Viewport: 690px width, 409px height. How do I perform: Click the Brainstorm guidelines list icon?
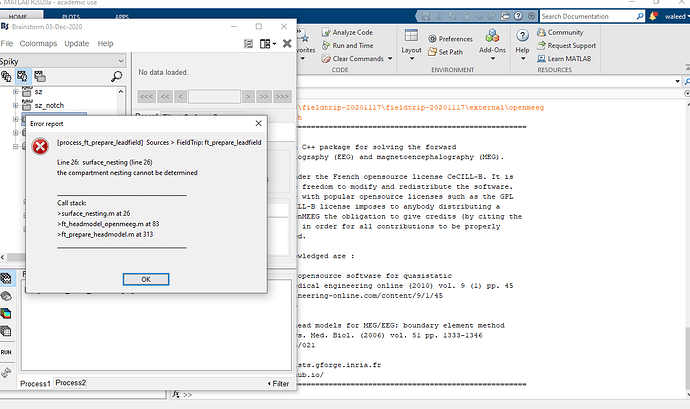pos(248,44)
